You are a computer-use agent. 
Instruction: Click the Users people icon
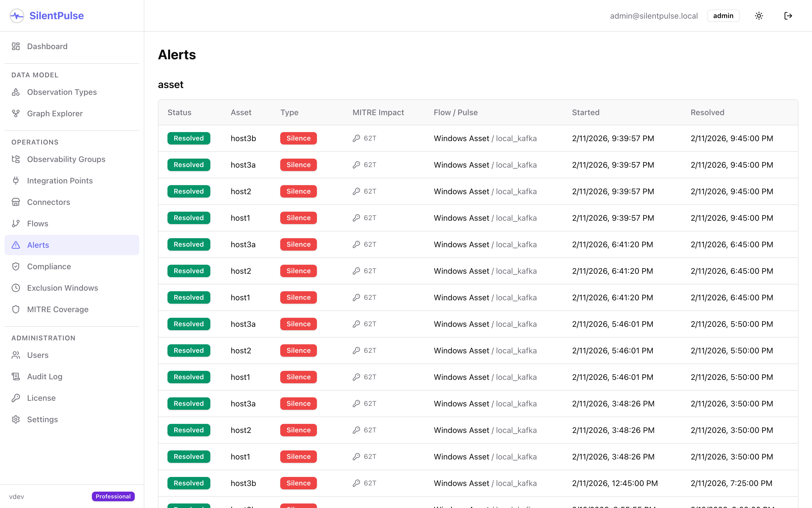click(x=16, y=355)
